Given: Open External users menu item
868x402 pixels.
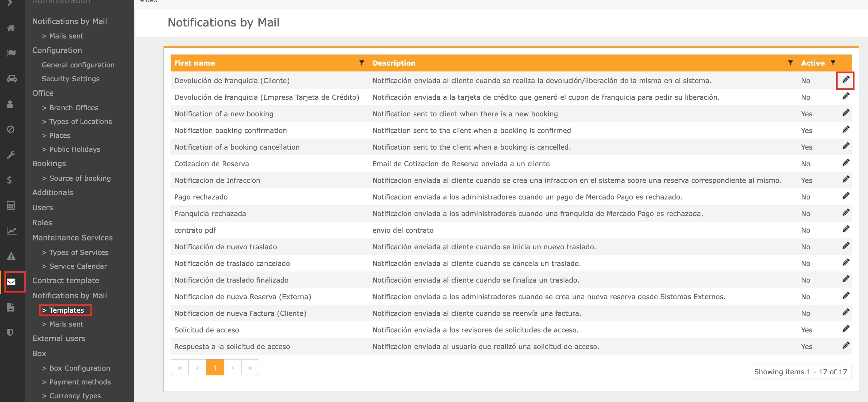Looking at the screenshot, I should (59, 339).
